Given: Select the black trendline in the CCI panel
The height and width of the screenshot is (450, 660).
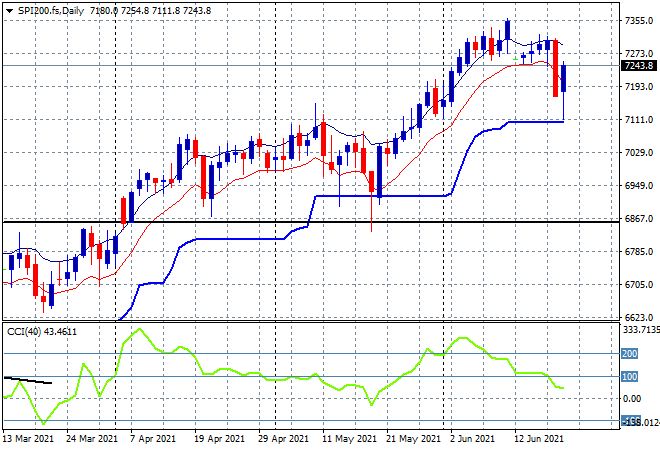Looking at the screenshot, I should coord(28,381).
